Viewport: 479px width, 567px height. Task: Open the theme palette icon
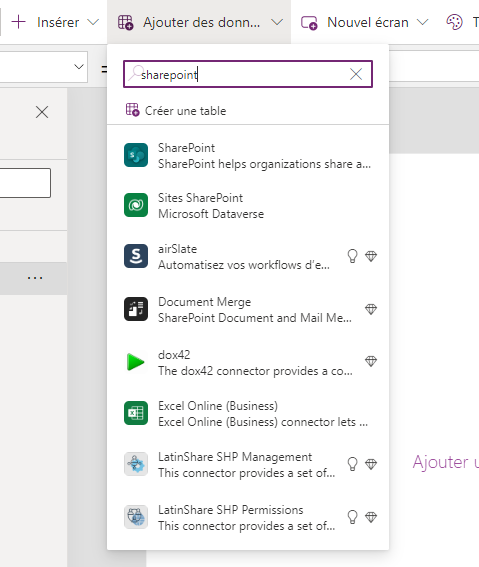tap(454, 22)
